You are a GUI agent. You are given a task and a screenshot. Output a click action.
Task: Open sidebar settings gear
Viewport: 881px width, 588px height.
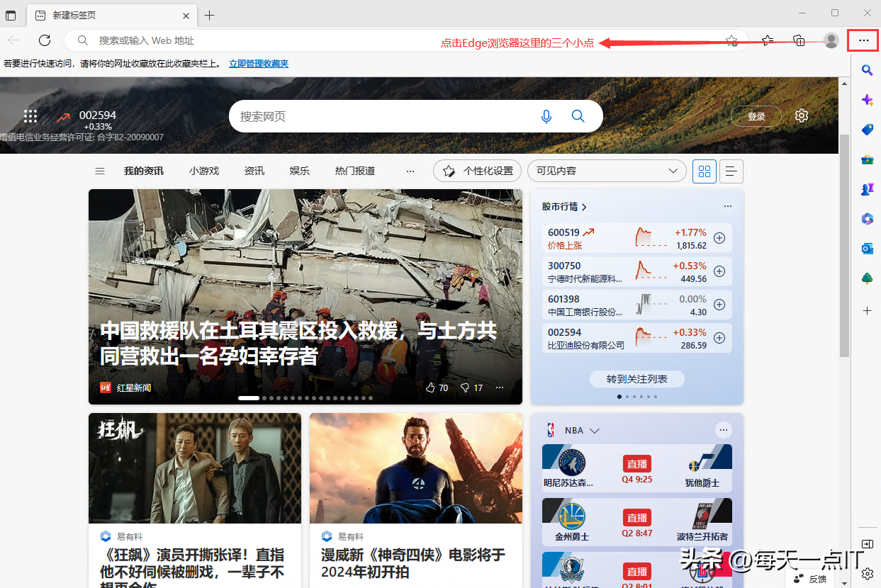pyautogui.click(x=867, y=574)
